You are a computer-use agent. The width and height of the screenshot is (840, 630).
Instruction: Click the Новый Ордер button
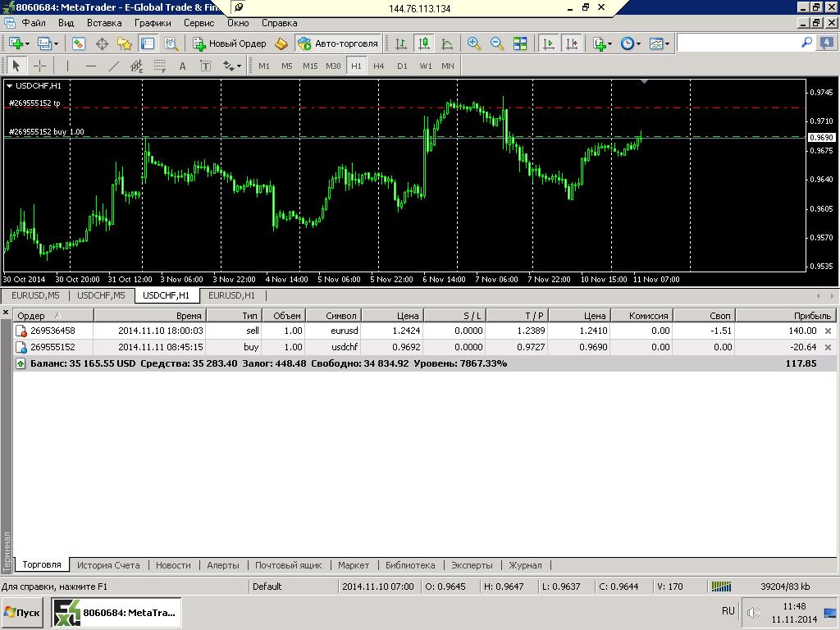click(x=230, y=43)
